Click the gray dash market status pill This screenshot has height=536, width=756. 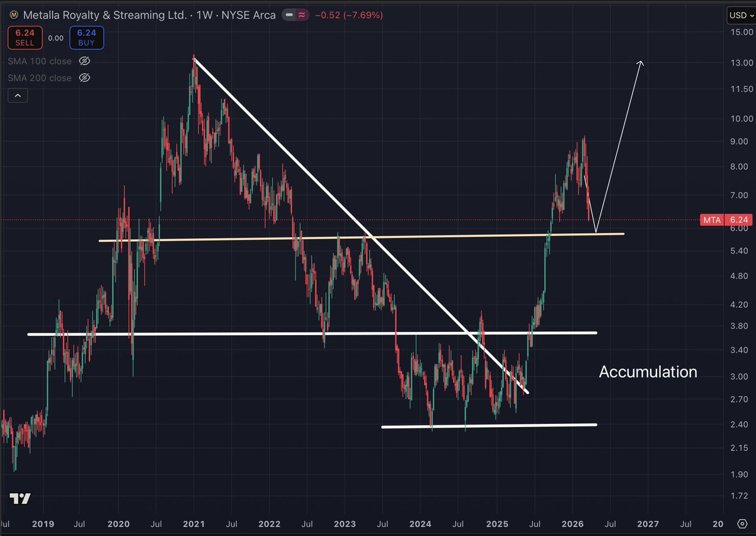(289, 14)
